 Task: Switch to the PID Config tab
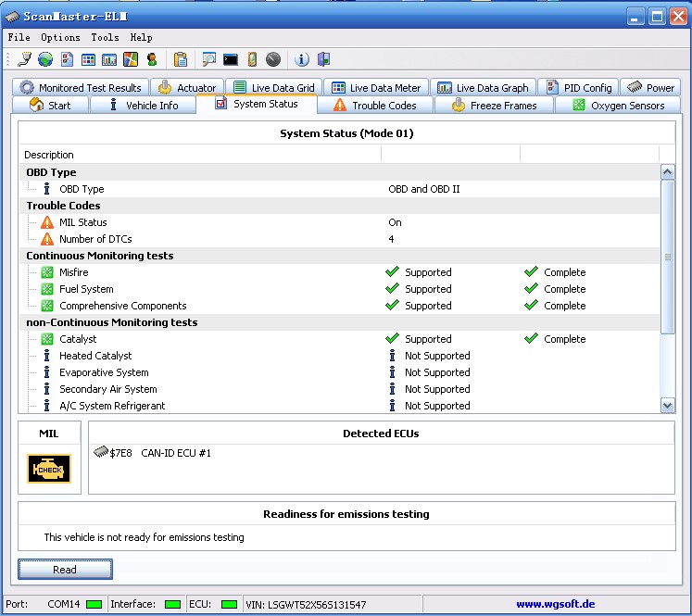pyautogui.click(x=579, y=88)
